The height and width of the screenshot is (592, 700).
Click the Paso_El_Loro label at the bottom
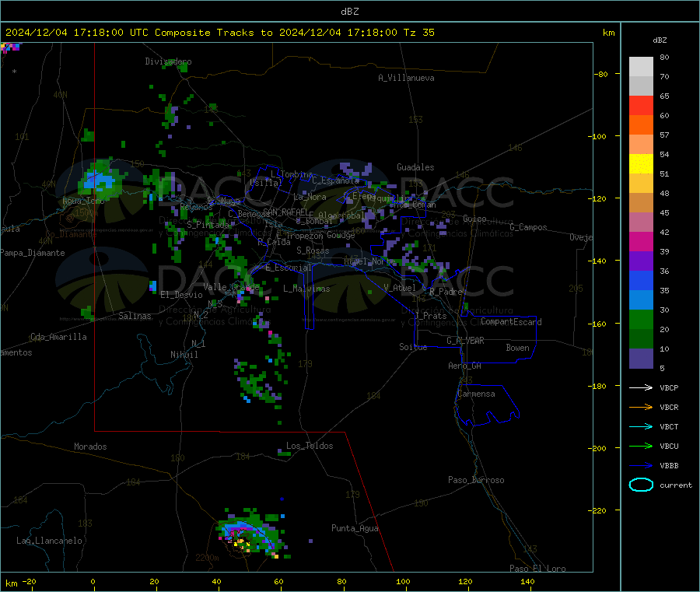(x=537, y=569)
